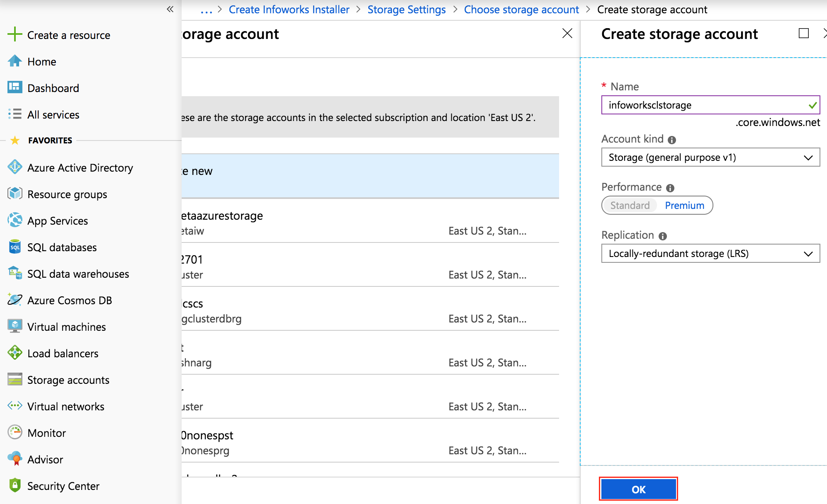Image resolution: width=827 pixels, height=504 pixels.
Task: Click the Azure Active Directory icon
Action: tap(15, 167)
